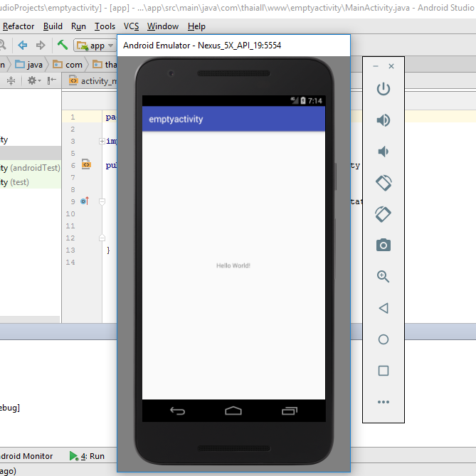Screen dimensions: 476x476
Task: Open the Build menu
Action: [x=53, y=26]
